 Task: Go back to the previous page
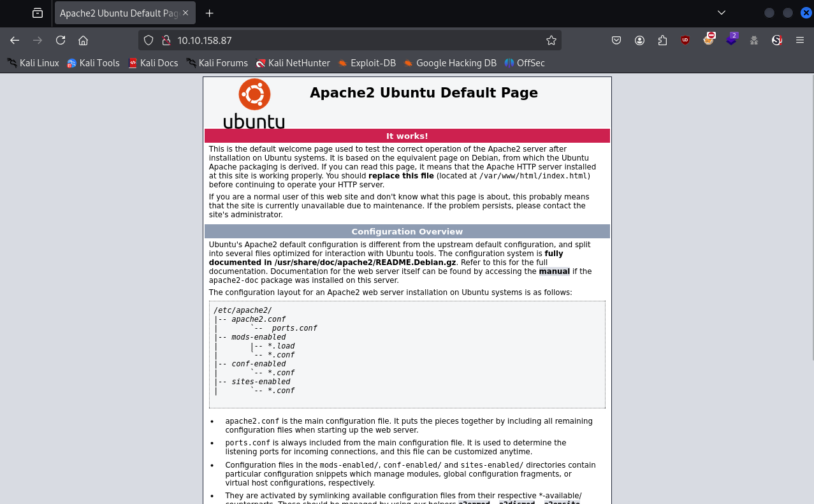[15, 40]
